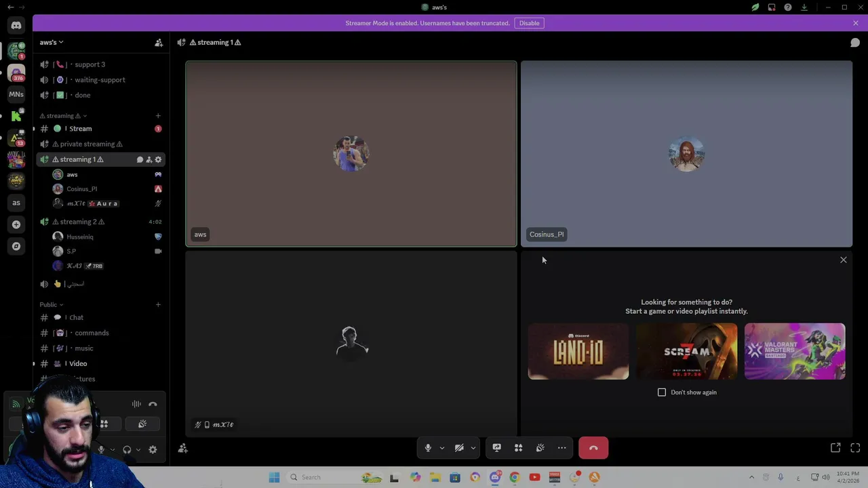The width and height of the screenshot is (868, 488).
Task: Edit streaming 1 channel settings gear
Action: [x=158, y=159]
